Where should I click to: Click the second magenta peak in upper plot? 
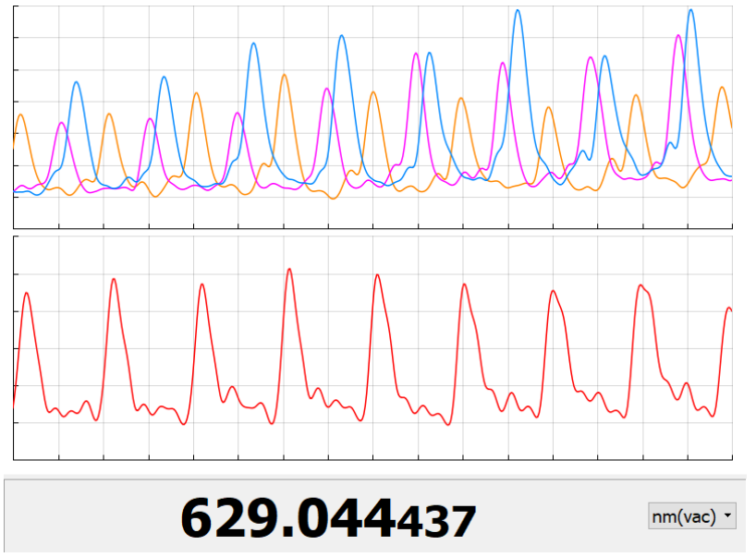(x=150, y=119)
